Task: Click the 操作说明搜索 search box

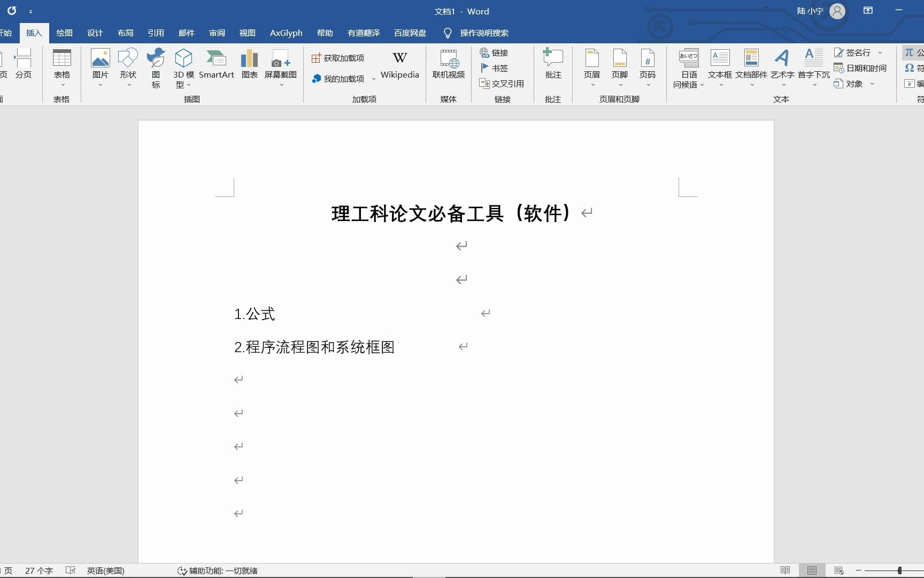Action: [x=476, y=33]
